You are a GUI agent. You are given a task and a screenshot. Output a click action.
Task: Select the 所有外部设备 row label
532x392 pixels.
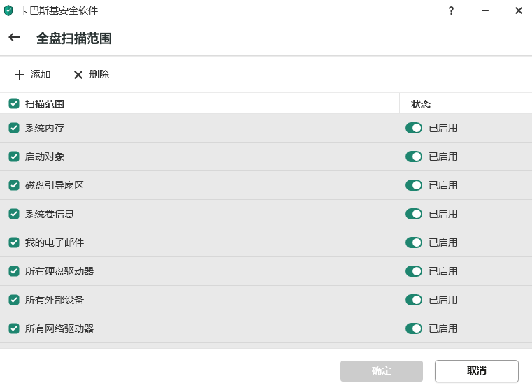click(55, 300)
